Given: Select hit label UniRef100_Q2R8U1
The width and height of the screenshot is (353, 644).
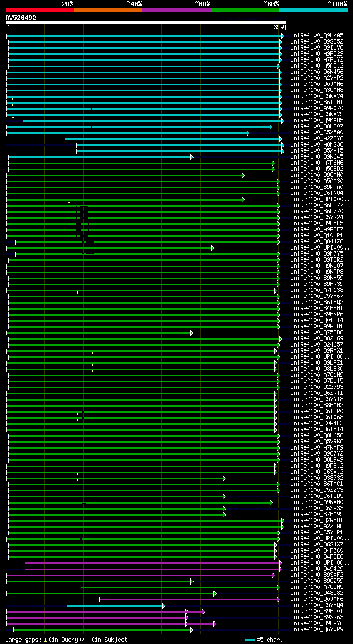Looking at the screenshot, I should point(317,520).
